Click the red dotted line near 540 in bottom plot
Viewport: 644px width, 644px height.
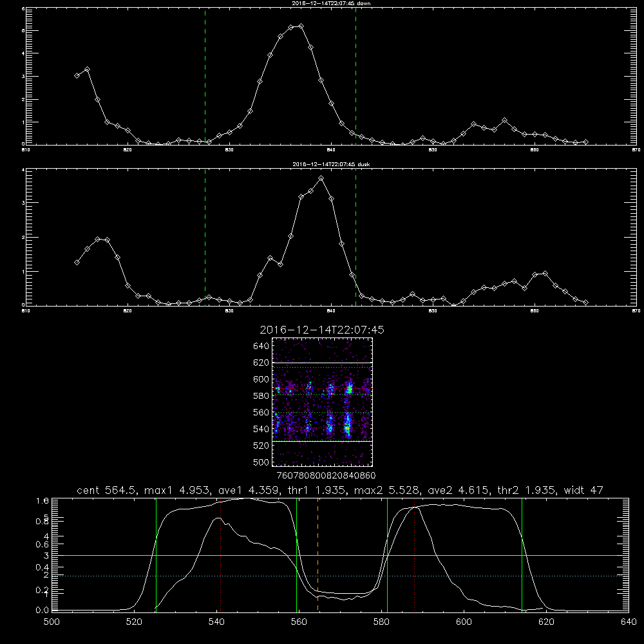coord(220,554)
